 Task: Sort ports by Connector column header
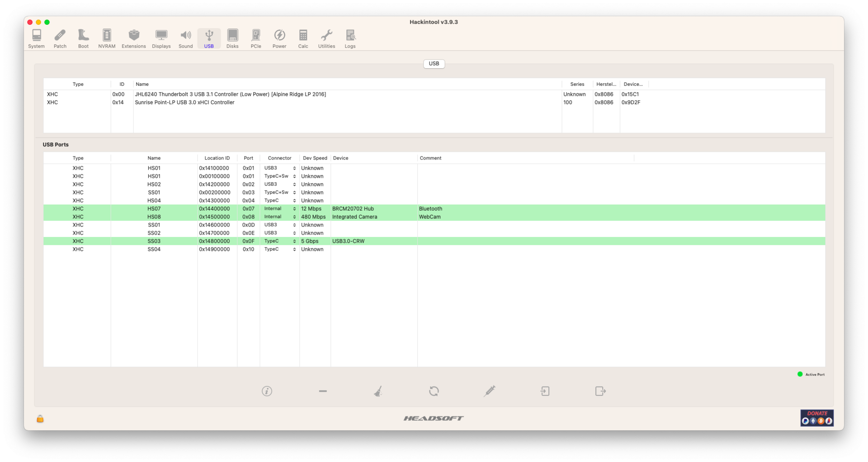click(279, 158)
